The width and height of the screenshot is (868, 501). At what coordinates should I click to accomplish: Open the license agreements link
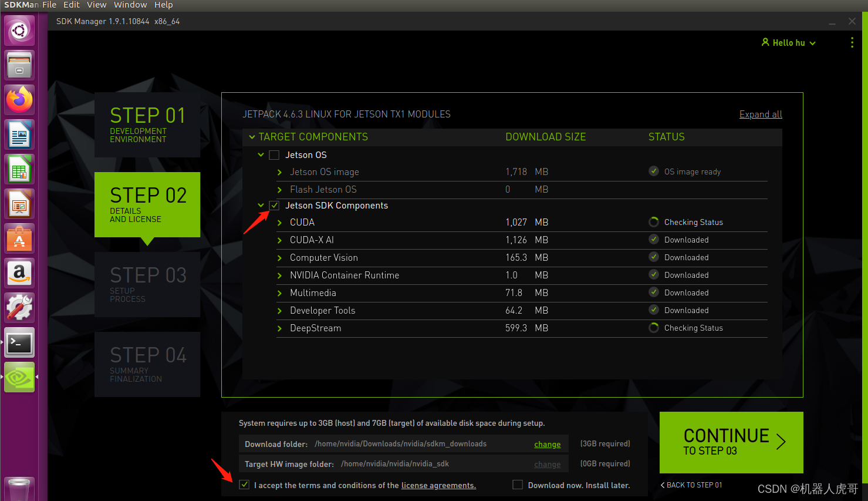[x=438, y=486]
